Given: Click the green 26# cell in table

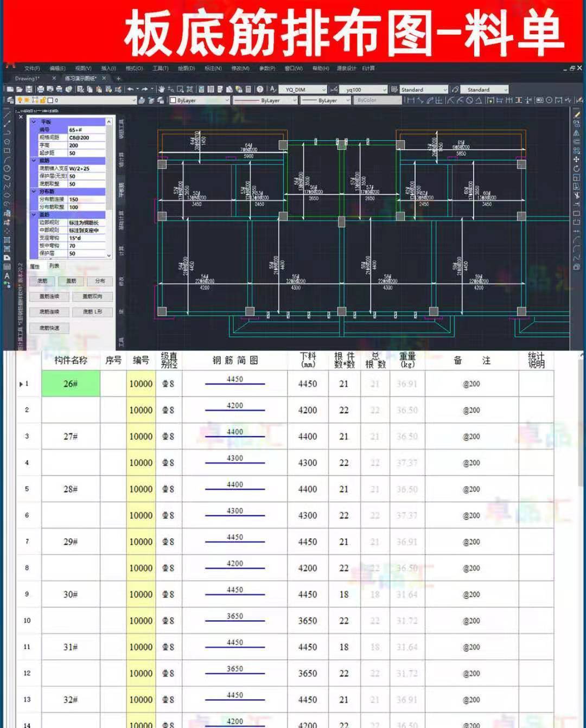Looking at the screenshot, I should [x=71, y=384].
